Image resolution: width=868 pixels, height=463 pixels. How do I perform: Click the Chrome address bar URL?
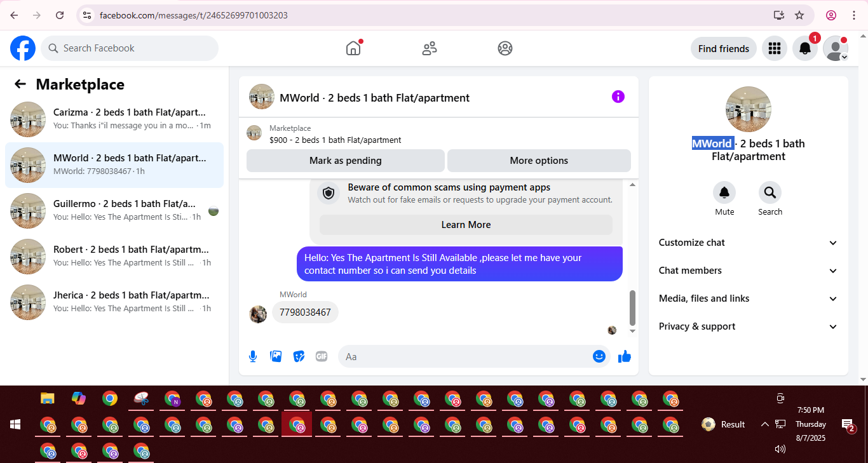pyautogui.click(x=194, y=15)
